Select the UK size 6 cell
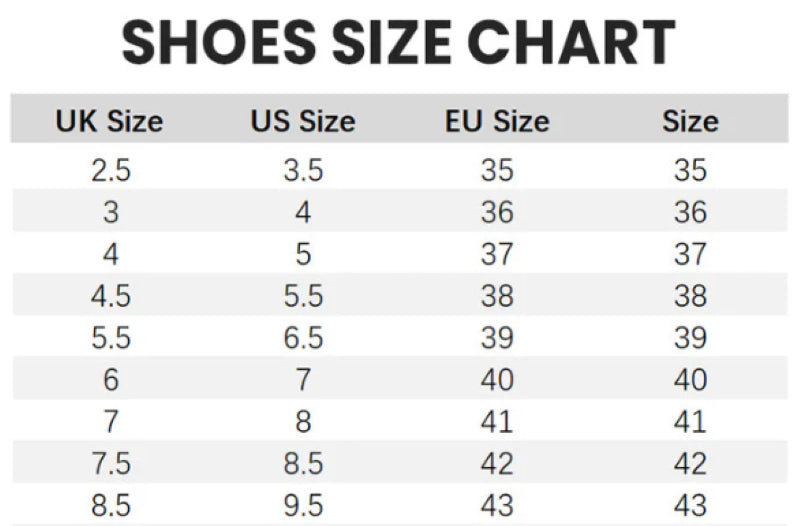Image resolution: width=800 pixels, height=526 pixels. coord(110,380)
